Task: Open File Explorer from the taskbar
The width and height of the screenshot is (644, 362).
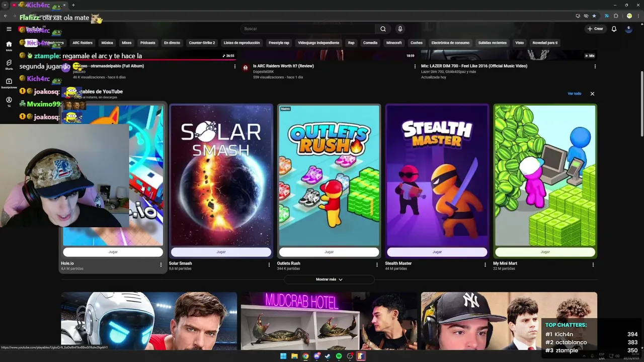Action: point(294,356)
